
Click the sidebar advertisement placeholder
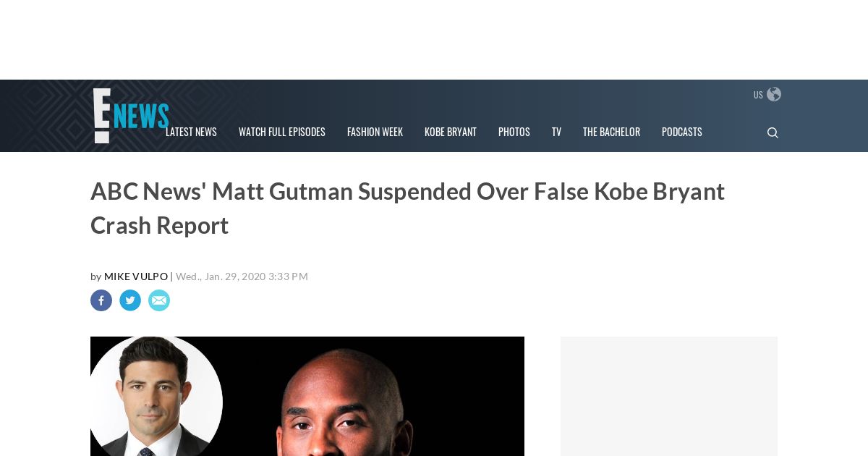(669, 396)
